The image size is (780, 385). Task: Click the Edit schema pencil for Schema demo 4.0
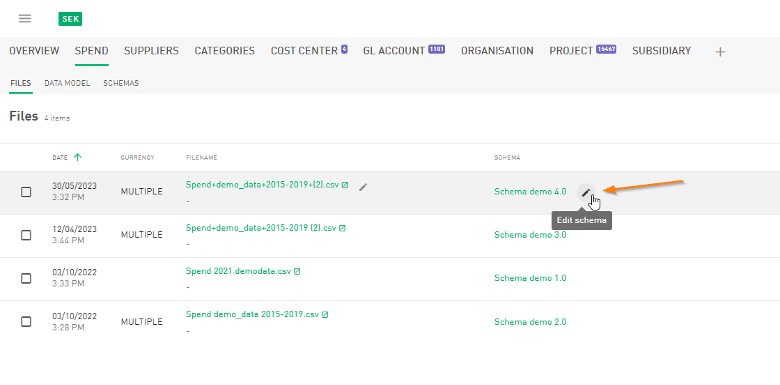click(586, 192)
